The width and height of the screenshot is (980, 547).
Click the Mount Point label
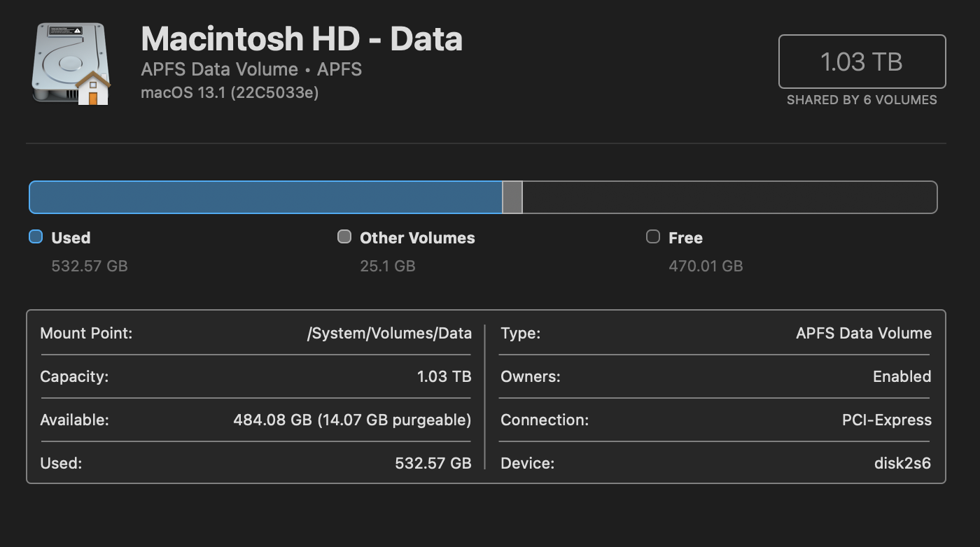coord(86,333)
